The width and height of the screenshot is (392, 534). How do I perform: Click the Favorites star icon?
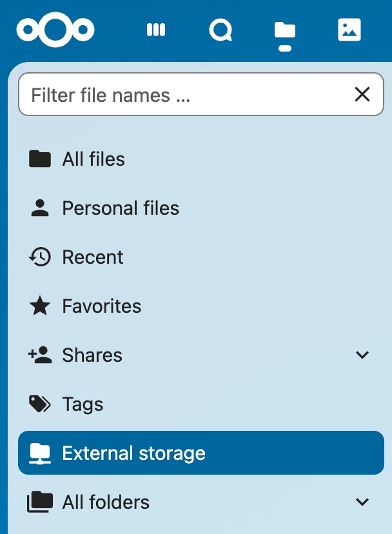(x=40, y=306)
